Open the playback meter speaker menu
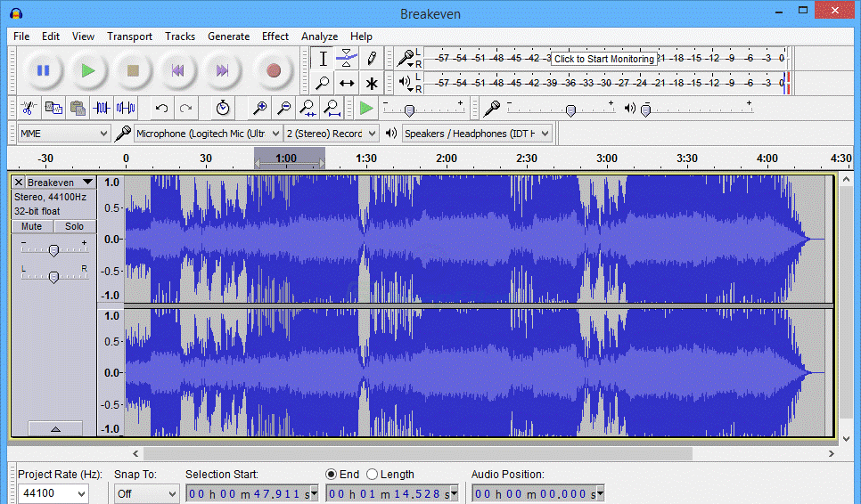 (407, 84)
